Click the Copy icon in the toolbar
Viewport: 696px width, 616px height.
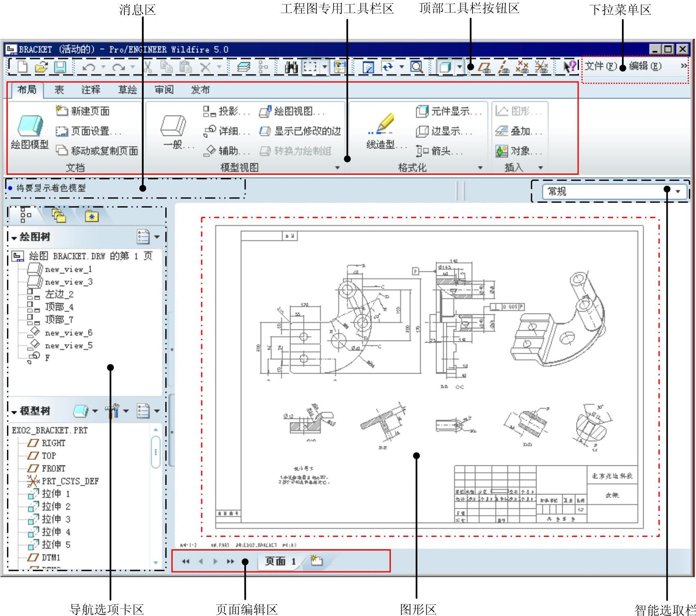166,67
